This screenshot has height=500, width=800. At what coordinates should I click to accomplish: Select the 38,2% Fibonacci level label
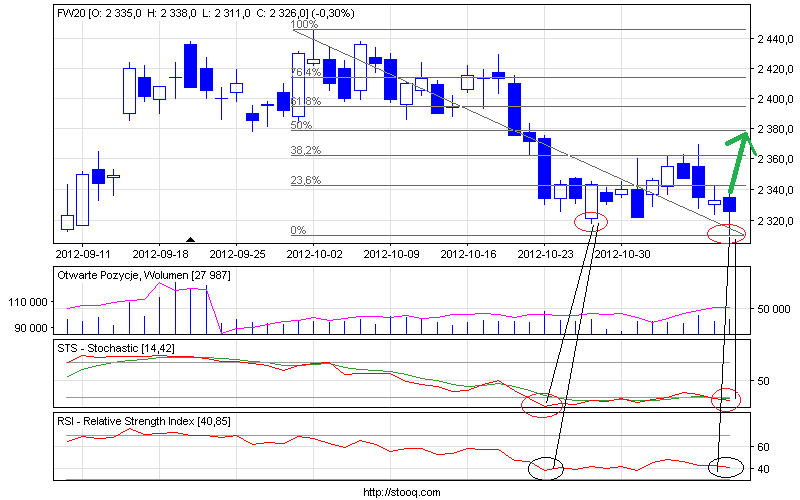pos(306,150)
